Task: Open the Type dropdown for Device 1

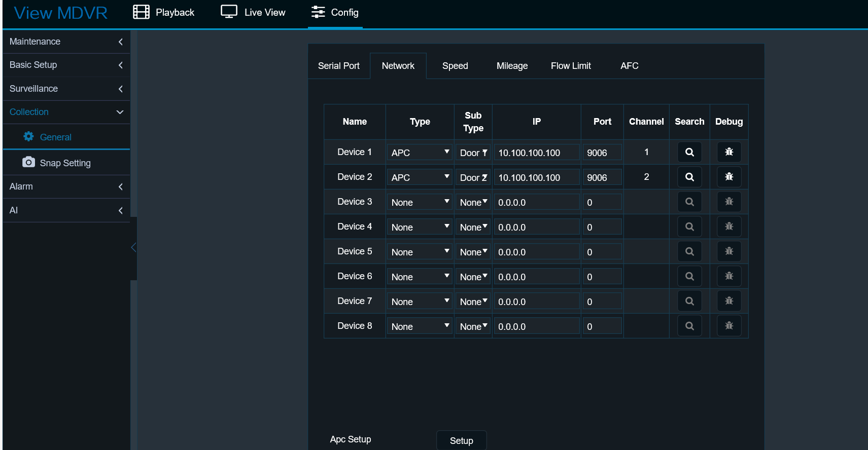Action: pyautogui.click(x=420, y=153)
